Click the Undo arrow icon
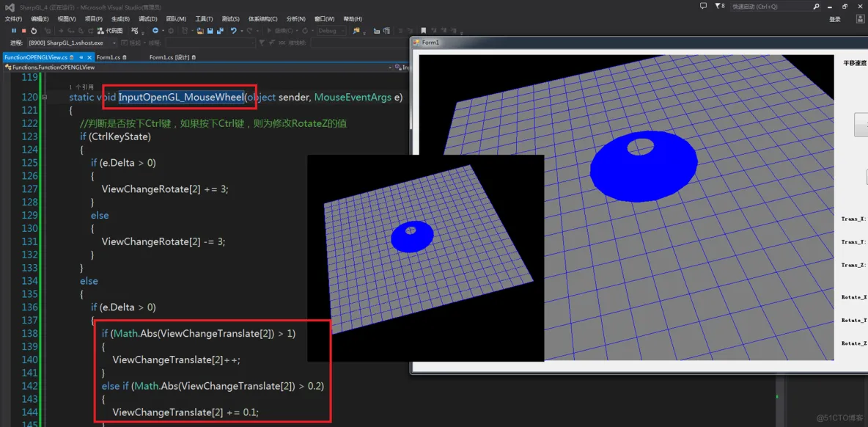868x427 pixels. coord(233,31)
